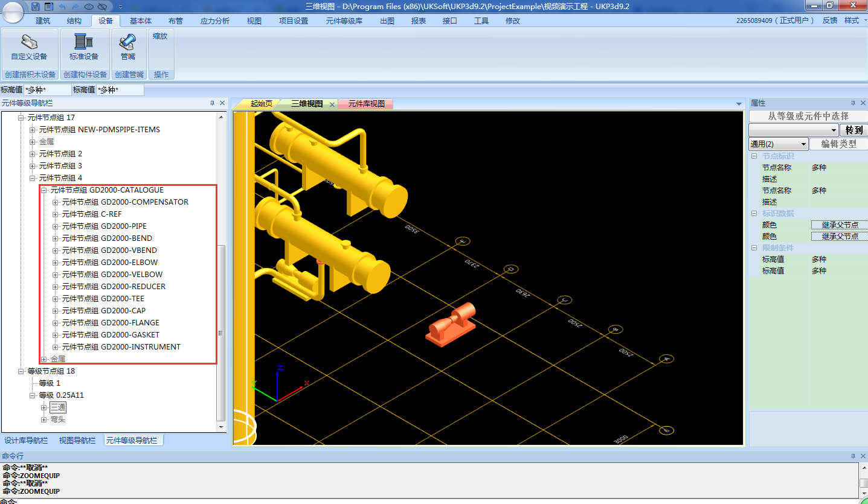Collapse 等级 0.25A11 node
The height and width of the screenshot is (504, 868).
coord(33,395)
